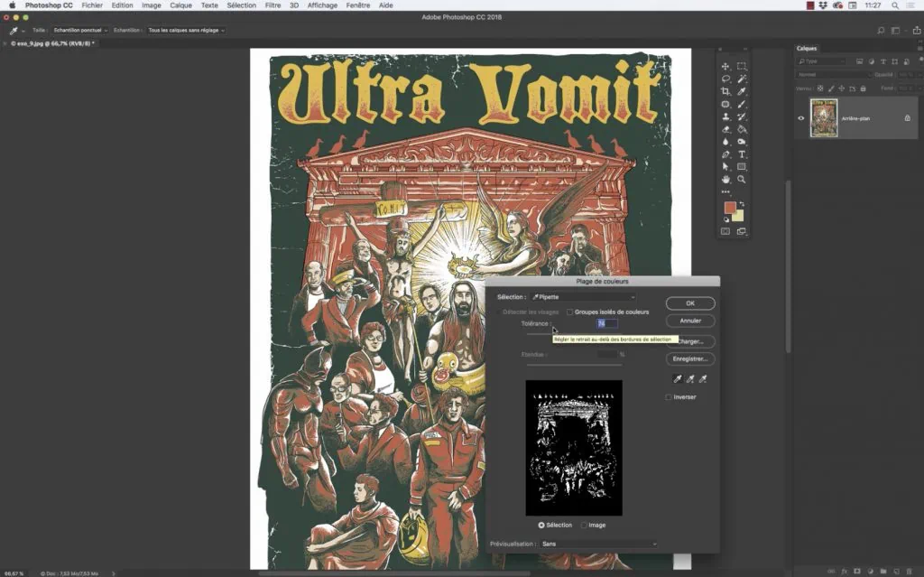The height and width of the screenshot is (577, 924).
Task: Pick the Magic Wand tool
Action: pos(742,79)
